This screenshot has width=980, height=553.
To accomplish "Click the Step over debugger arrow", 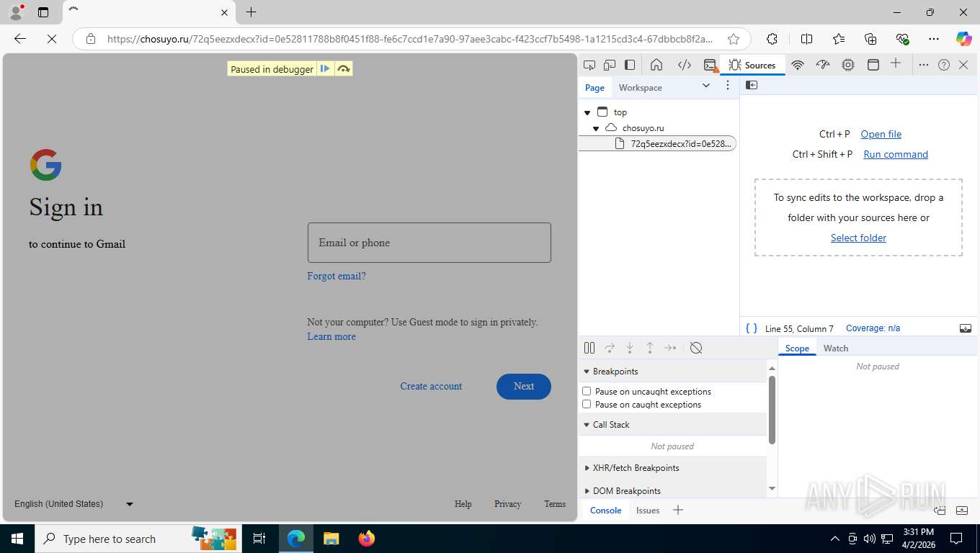I will (x=610, y=348).
